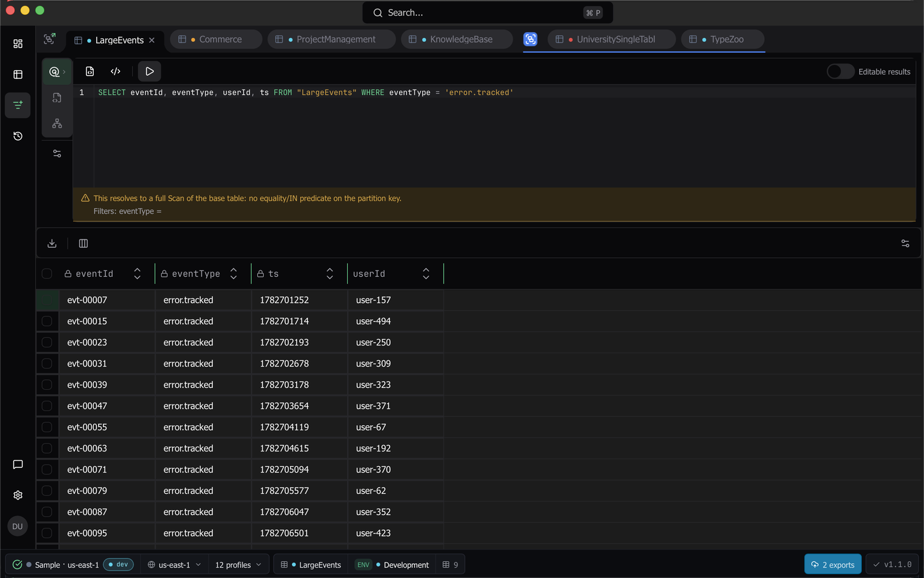Click the scan focus icon beside LargeEvents tab
Image resolution: width=924 pixels, height=578 pixels.
49,39
